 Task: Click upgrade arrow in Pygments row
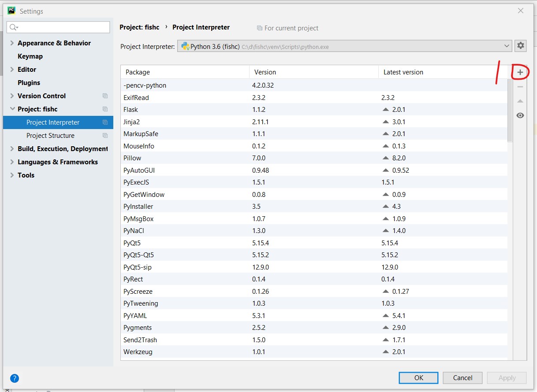(x=386, y=328)
